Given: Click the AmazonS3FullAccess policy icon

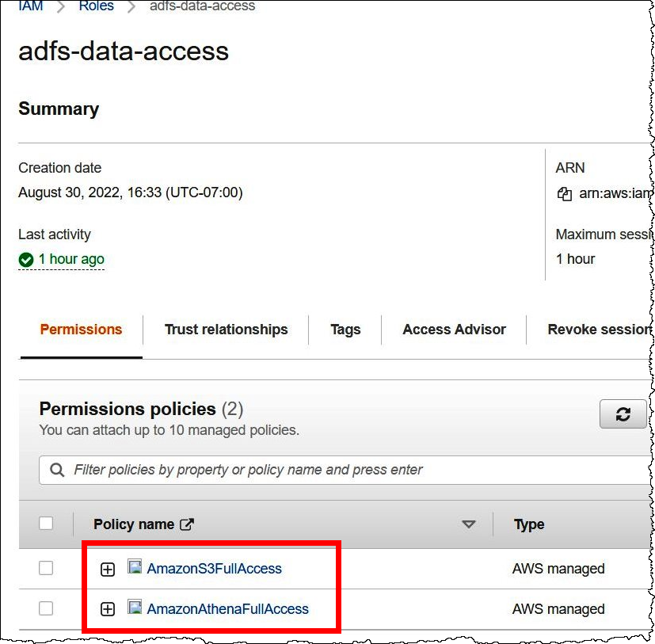Looking at the screenshot, I should pos(135,567).
